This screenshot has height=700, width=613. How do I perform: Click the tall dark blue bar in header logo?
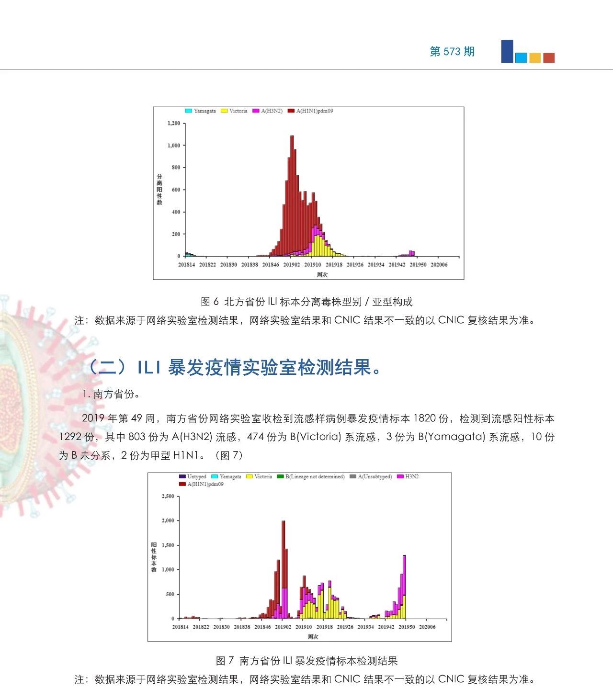507,51
